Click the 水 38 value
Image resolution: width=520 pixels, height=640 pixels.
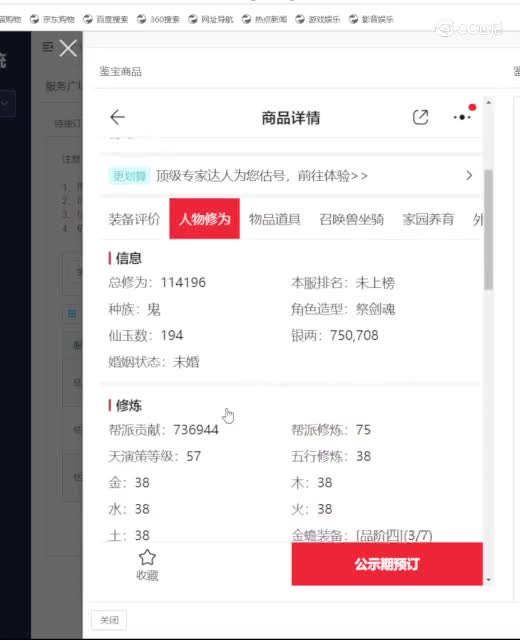point(142,509)
